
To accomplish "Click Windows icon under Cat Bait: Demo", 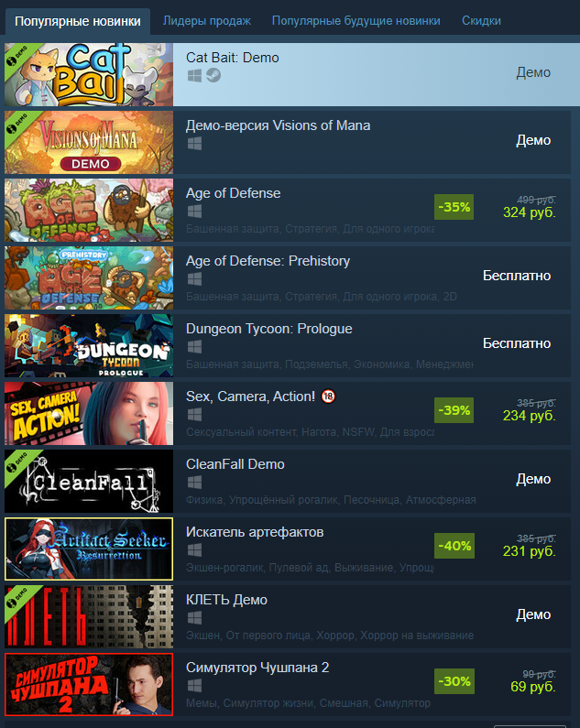I will [194, 76].
